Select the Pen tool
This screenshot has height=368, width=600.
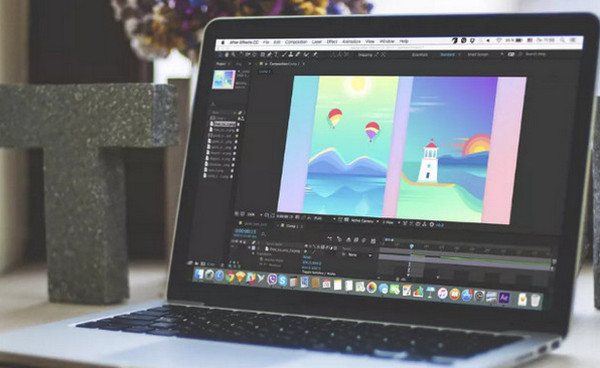pos(269,55)
